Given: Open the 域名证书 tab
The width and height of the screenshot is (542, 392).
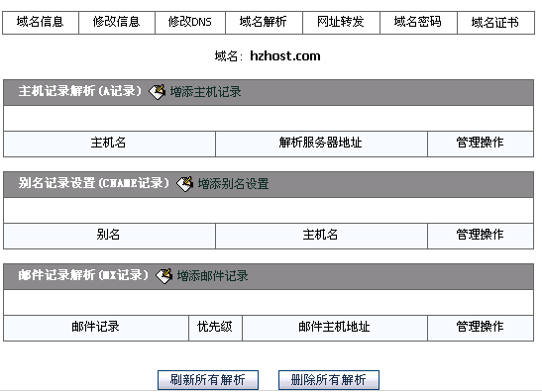Looking at the screenshot, I should coord(495,23).
